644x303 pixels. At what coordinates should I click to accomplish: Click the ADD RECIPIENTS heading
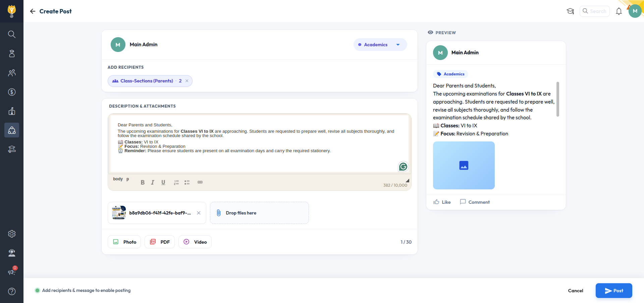(125, 67)
